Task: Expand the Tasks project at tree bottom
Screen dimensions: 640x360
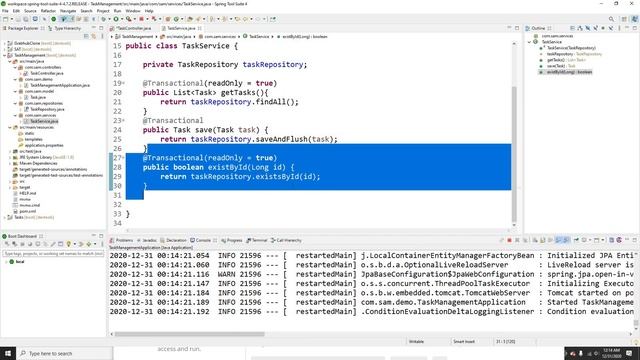Action: click(4, 217)
